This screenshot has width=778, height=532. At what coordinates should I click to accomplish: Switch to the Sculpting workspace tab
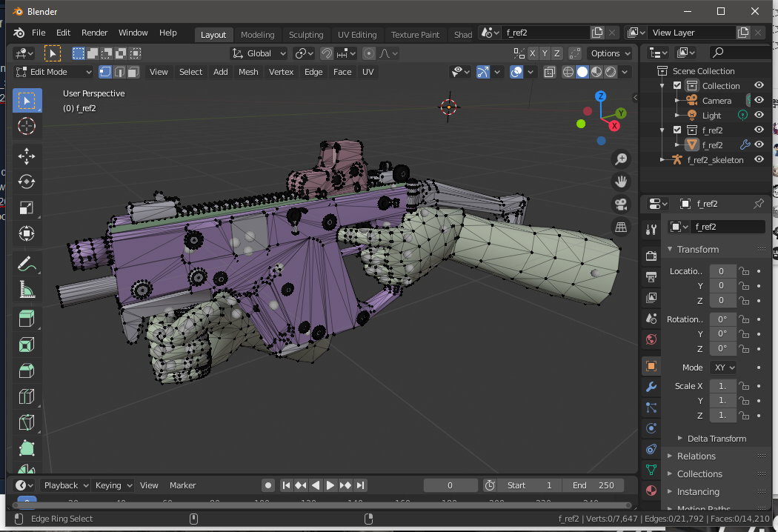306,35
